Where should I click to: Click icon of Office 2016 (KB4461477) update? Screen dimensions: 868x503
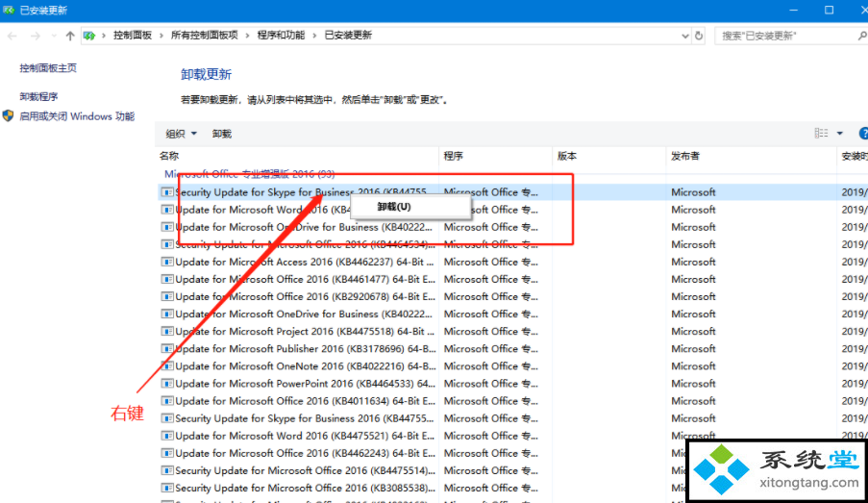(166, 279)
